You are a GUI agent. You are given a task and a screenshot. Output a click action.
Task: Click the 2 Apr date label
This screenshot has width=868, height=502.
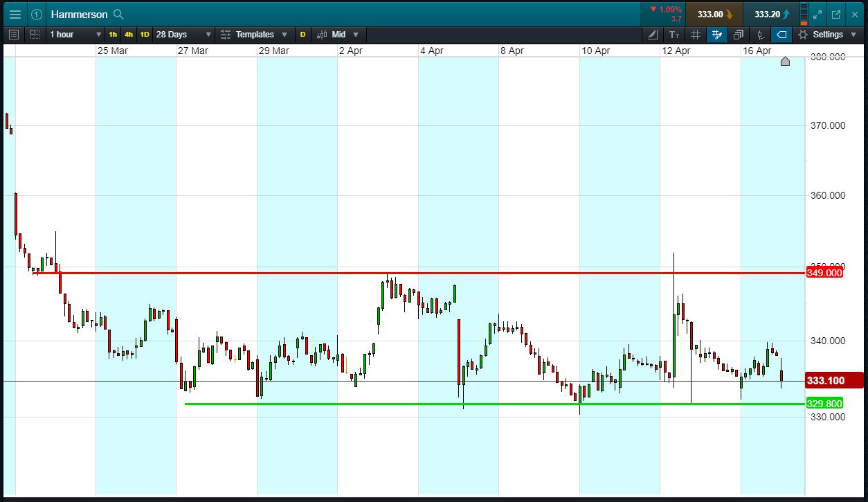click(x=351, y=51)
